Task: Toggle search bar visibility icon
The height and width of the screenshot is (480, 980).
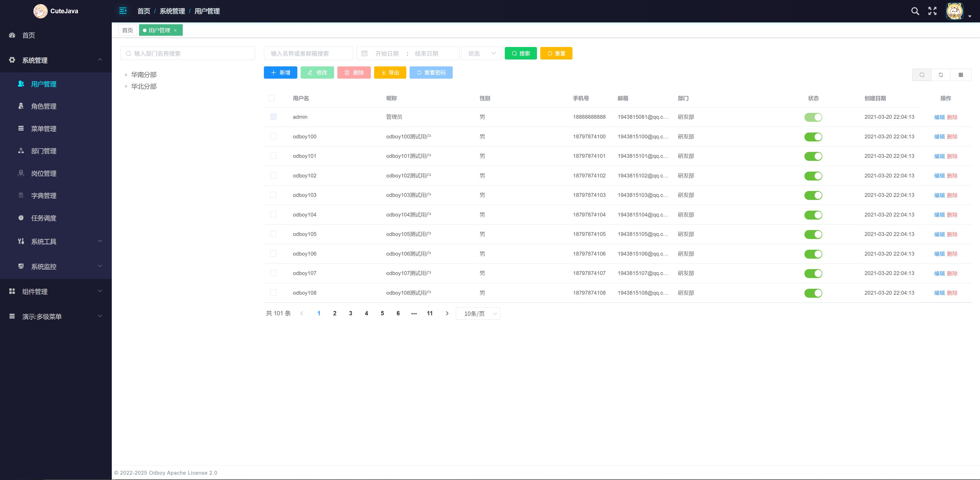Action: click(x=922, y=75)
